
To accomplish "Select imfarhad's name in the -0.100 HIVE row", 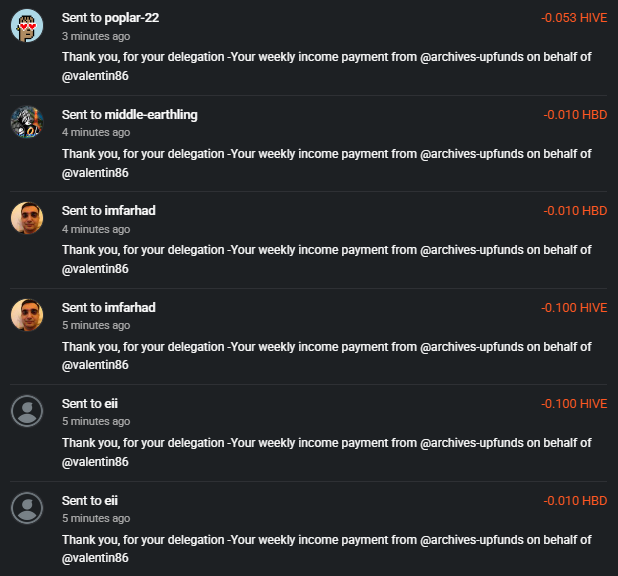I will point(130,307).
